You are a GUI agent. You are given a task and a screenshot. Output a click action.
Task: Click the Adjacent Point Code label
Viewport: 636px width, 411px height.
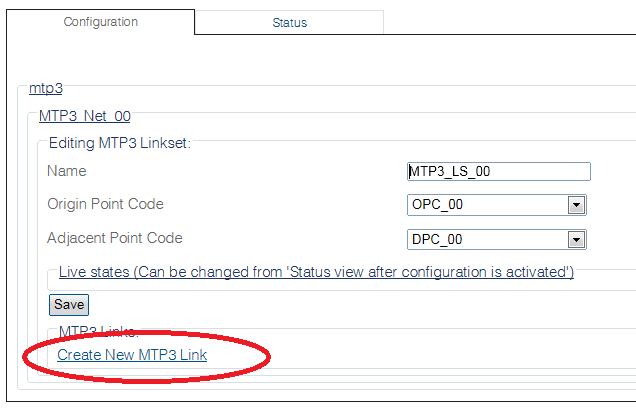pos(115,238)
